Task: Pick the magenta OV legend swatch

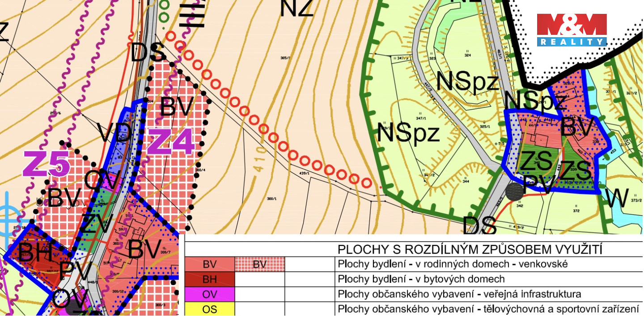Action: coord(209,294)
